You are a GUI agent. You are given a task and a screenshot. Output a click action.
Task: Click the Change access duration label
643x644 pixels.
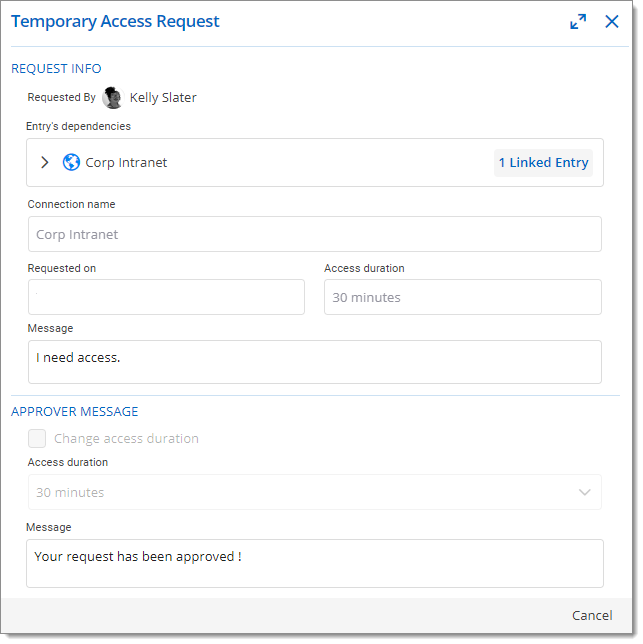126,439
